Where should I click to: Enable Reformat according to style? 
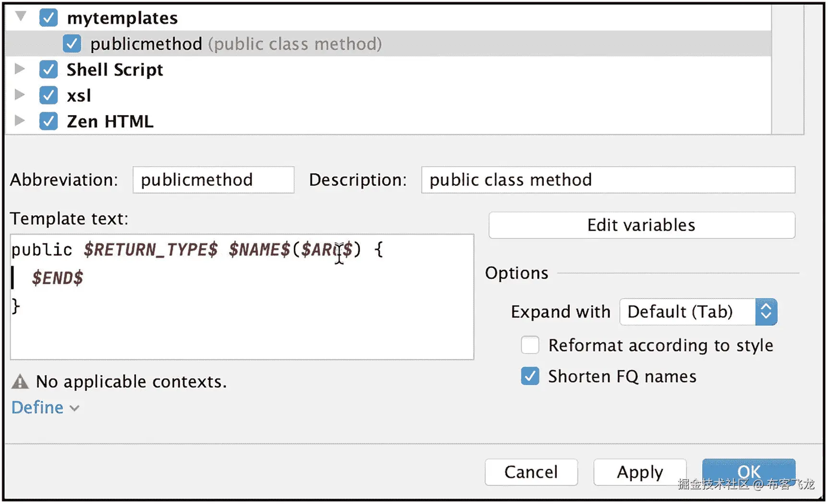[530, 345]
